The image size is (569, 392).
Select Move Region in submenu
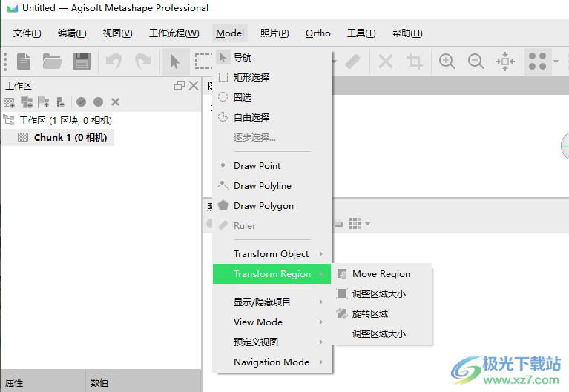(383, 273)
